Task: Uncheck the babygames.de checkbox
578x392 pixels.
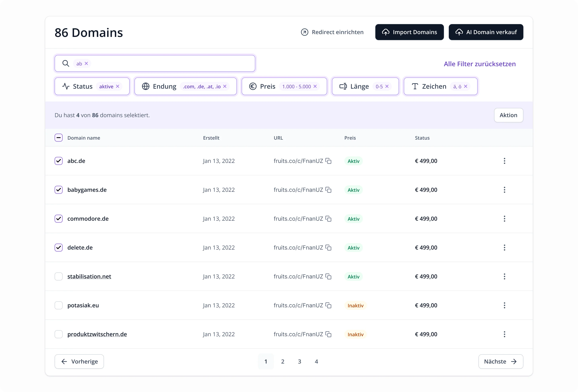Action: click(59, 190)
